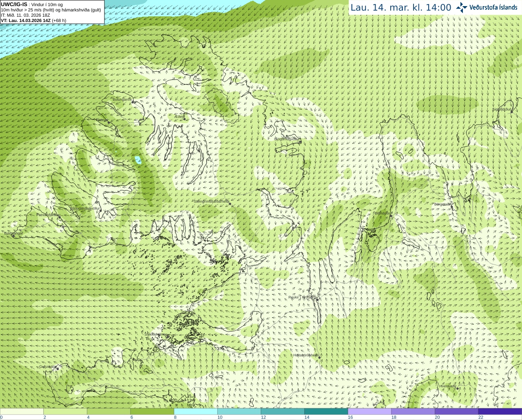Click the Stykkishólmur station label
The height and width of the screenshot is (420, 522).
[156, 334]
